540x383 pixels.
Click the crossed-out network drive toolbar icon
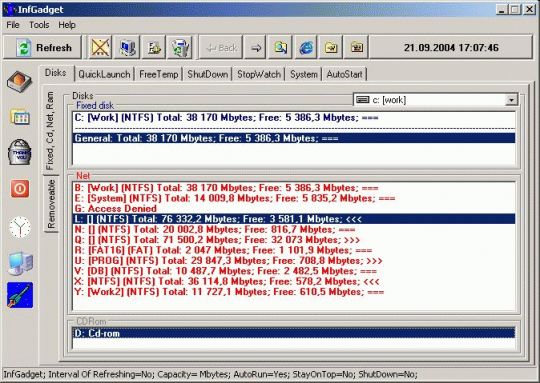[100, 47]
